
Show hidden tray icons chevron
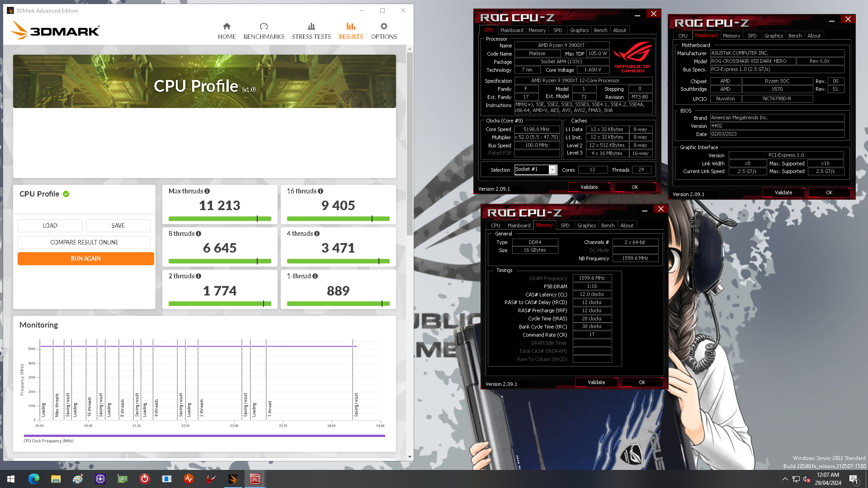click(x=785, y=479)
